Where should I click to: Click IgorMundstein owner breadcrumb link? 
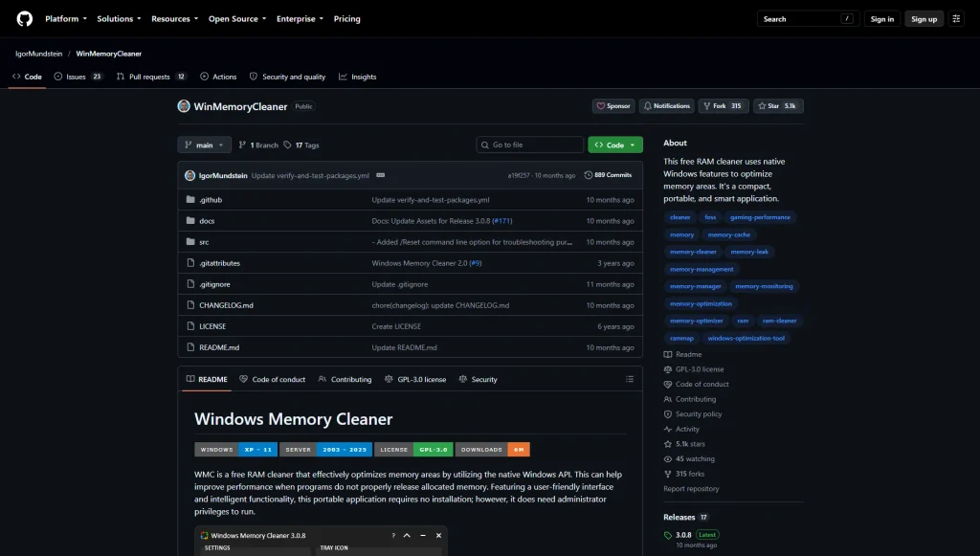(x=38, y=54)
